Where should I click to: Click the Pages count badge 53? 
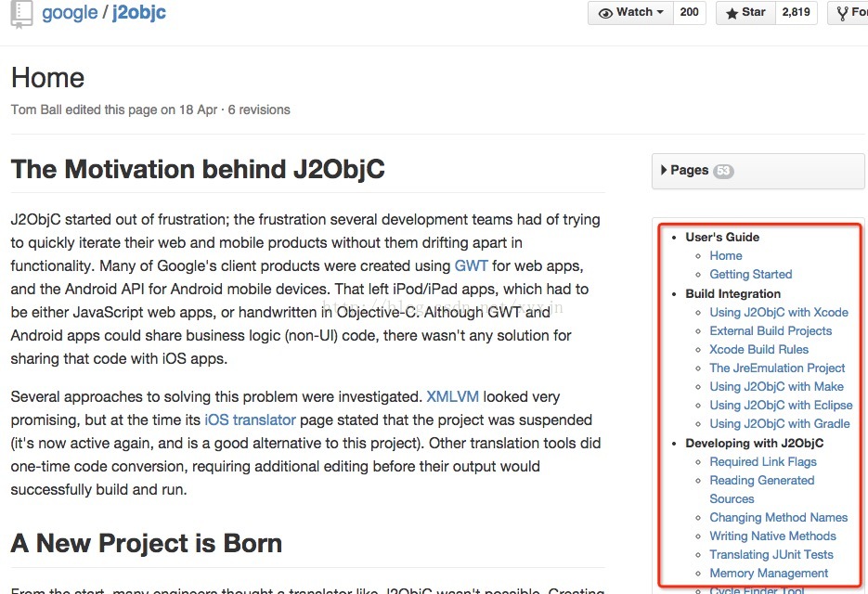(x=723, y=171)
